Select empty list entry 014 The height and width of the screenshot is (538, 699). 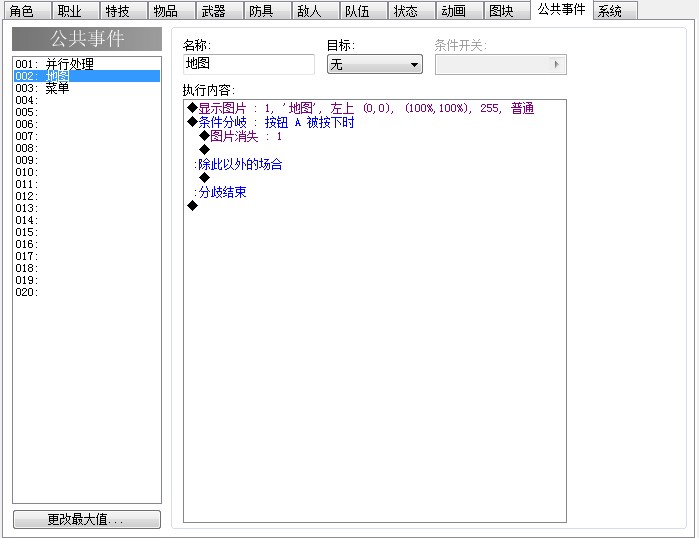tap(87, 221)
